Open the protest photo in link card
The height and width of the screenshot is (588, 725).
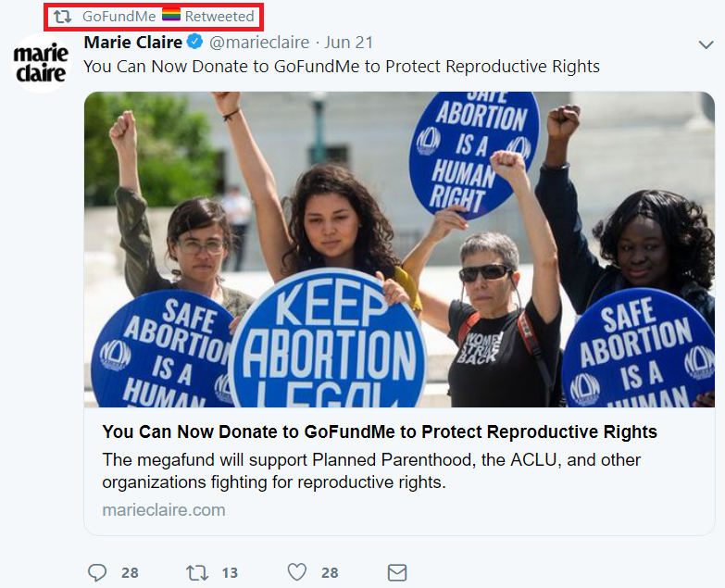[399, 249]
